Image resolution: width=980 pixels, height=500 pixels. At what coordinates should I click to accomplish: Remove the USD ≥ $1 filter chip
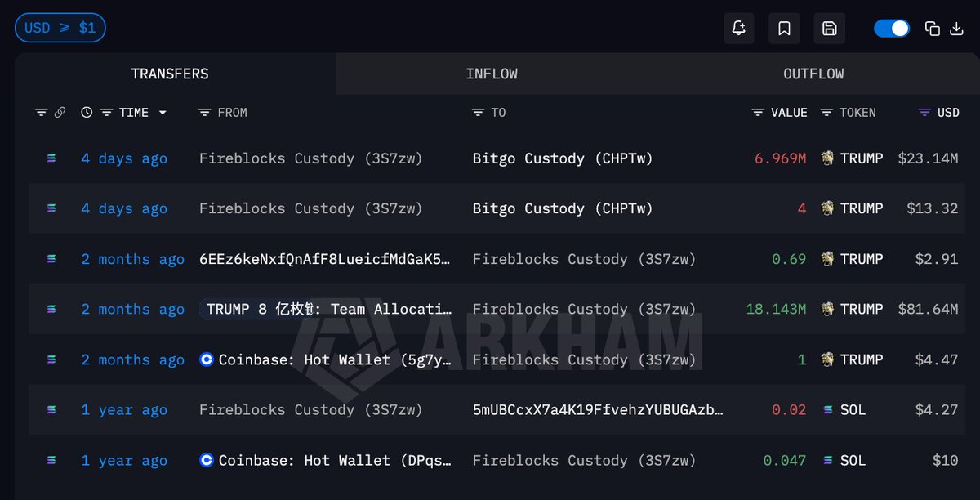point(60,28)
